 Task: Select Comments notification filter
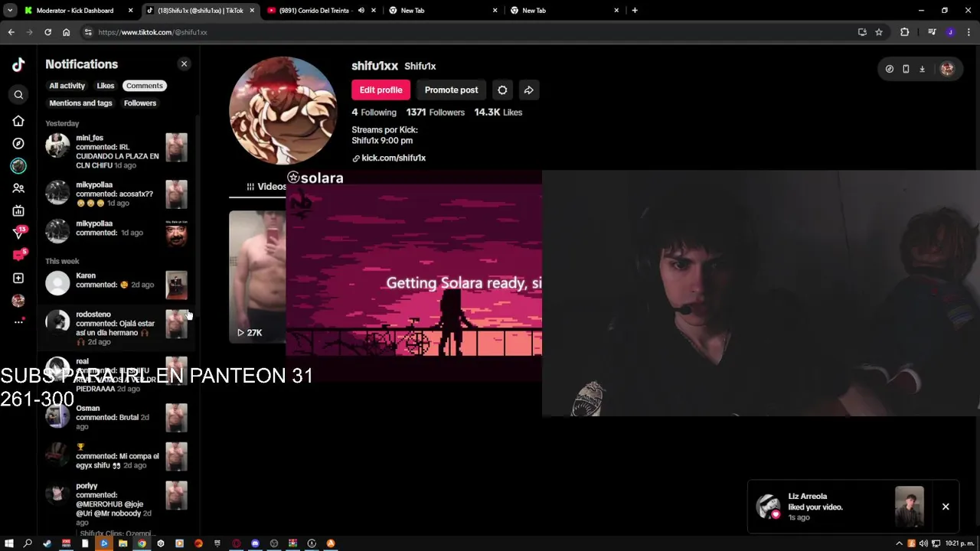(145, 86)
